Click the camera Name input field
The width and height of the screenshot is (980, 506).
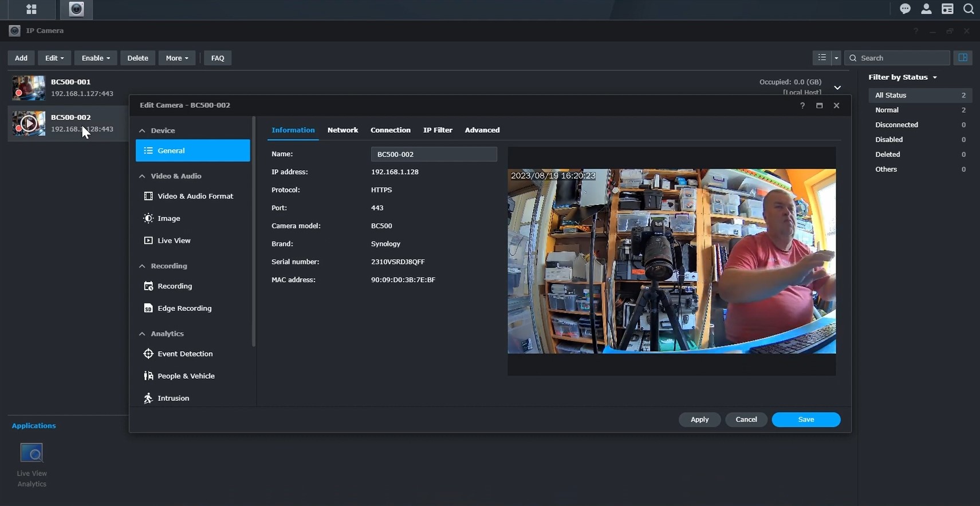pos(434,154)
